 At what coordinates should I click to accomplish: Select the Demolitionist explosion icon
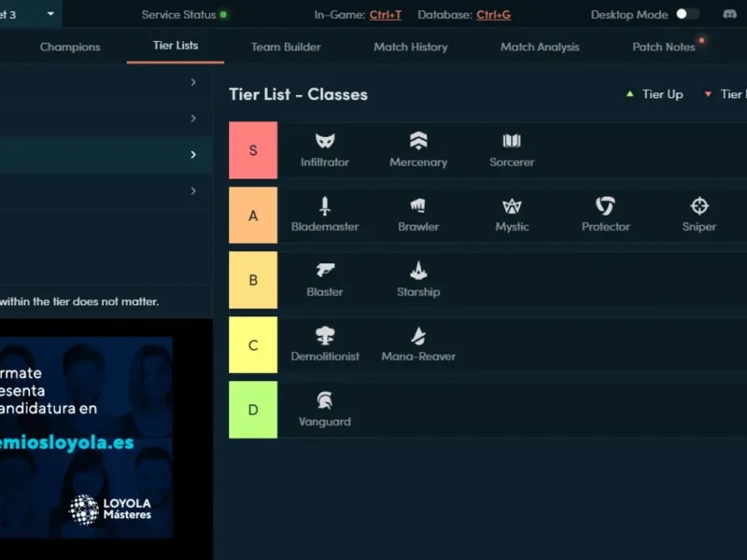(325, 335)
